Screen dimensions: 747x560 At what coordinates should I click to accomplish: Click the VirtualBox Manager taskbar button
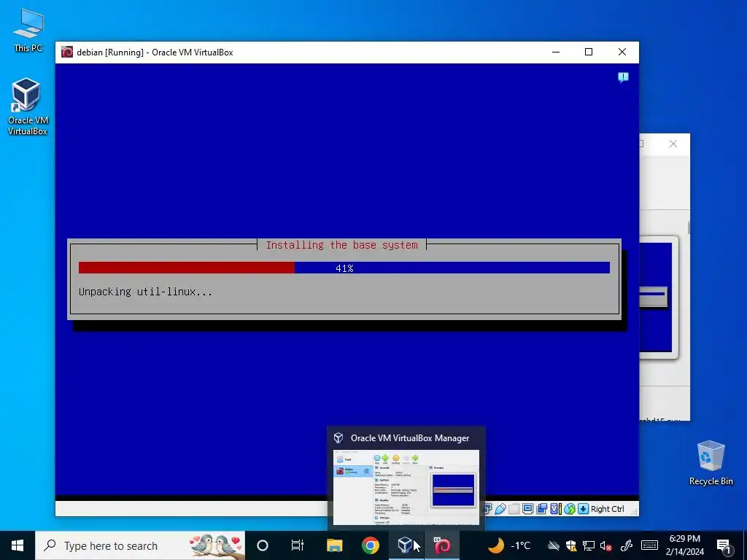(x=406, y=545)
